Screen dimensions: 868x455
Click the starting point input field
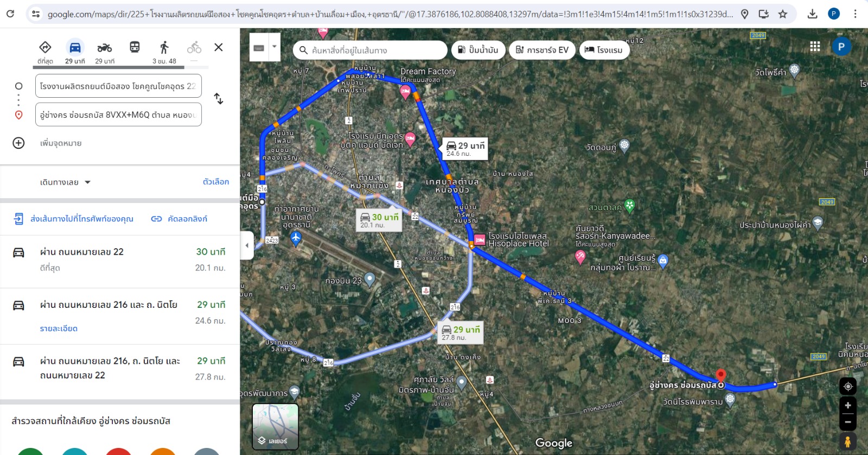pos(118,86)
